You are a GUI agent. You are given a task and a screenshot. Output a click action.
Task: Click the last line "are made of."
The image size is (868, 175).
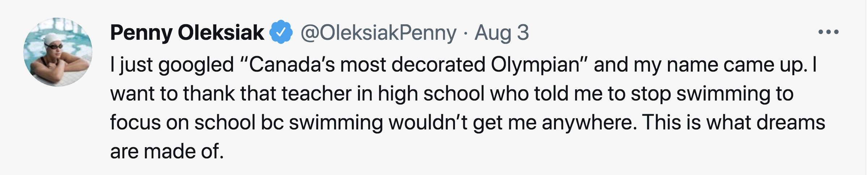167,151
